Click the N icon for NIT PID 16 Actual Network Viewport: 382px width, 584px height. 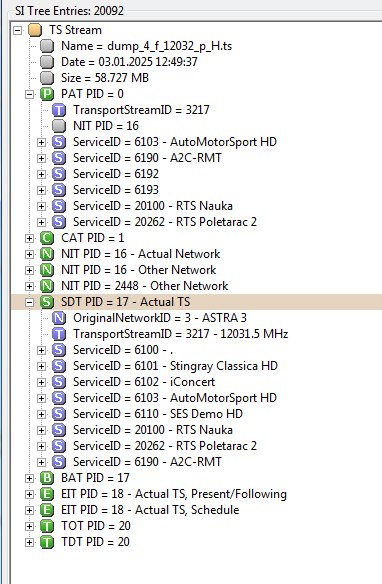coord(47,254)
